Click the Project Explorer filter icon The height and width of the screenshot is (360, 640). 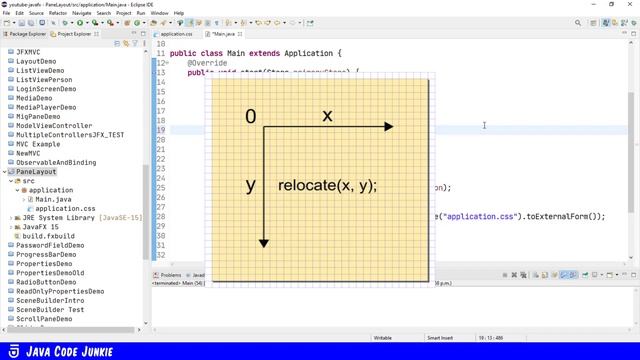(x=135, y=43)
